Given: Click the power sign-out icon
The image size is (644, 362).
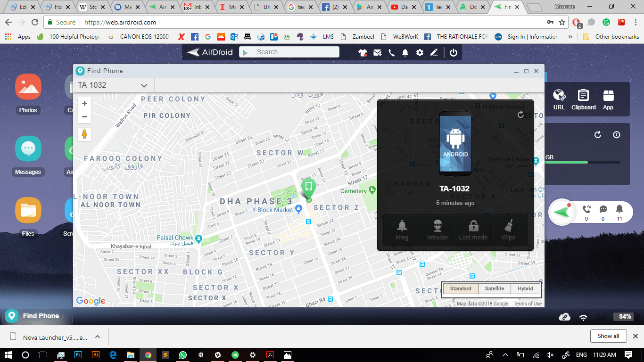Looking at the screenshot, I should (453, 53).
